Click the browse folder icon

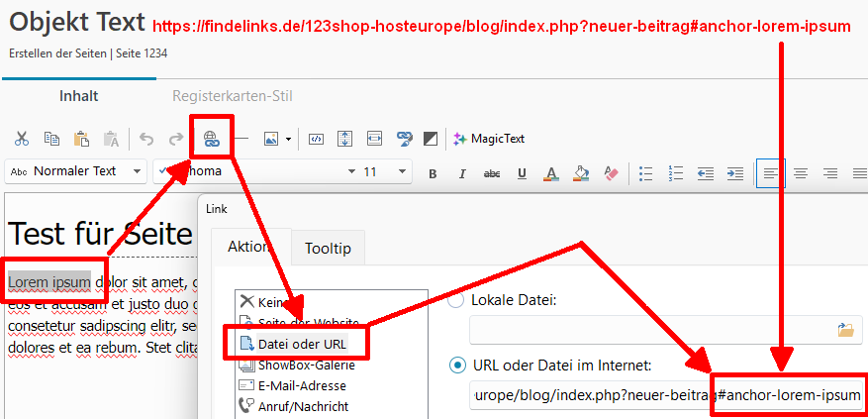click(x=846, y=330)
